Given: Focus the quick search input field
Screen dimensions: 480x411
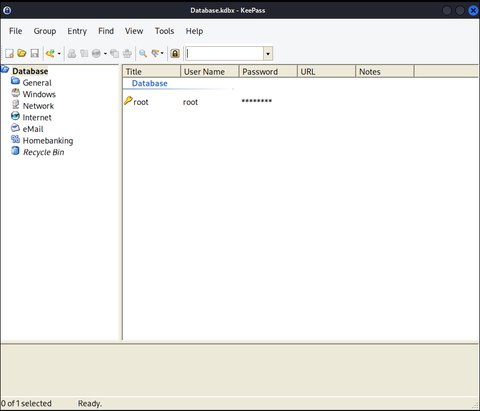Looking at the screenshot, I should [x=224, y=54].
